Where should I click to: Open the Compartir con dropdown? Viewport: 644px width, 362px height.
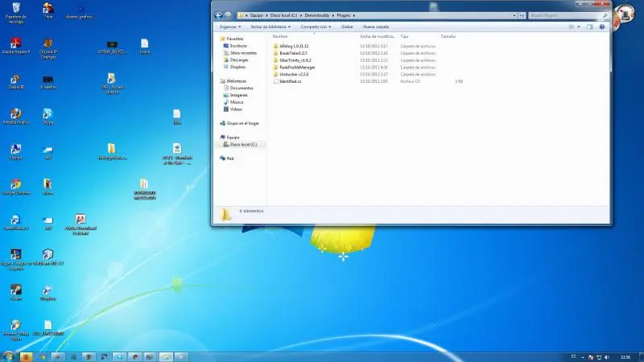[316, 27]
